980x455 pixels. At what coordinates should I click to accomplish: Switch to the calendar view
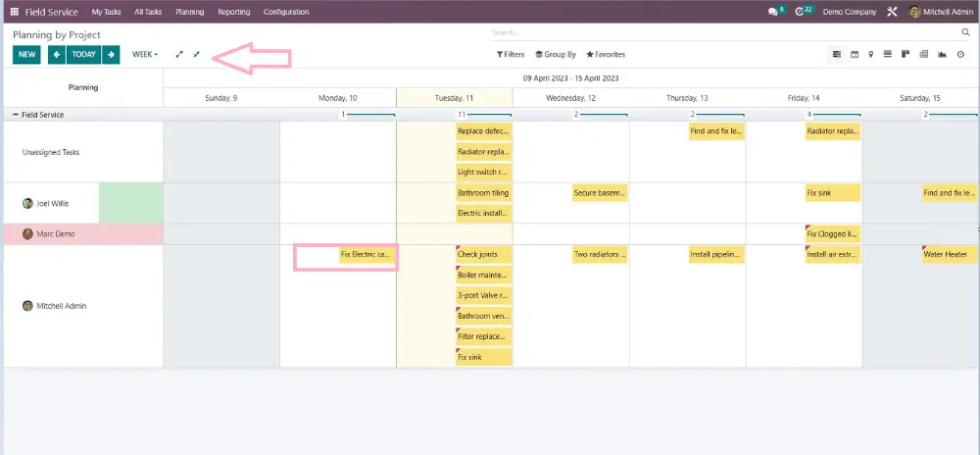855,55
